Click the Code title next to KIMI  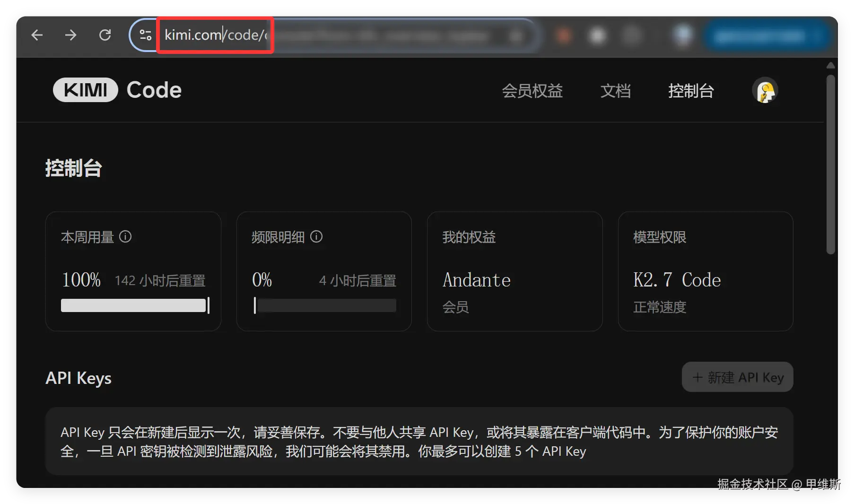click(x=154, y=90)
